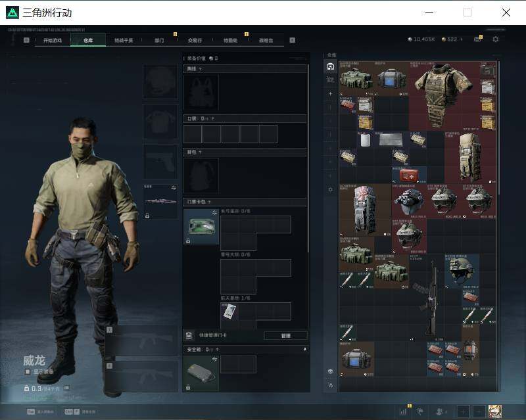Select the main stash page icon

331,66
